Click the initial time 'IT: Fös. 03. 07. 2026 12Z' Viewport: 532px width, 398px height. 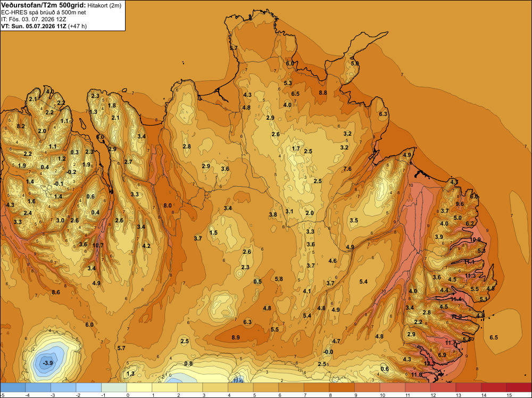tap(33, 19)
